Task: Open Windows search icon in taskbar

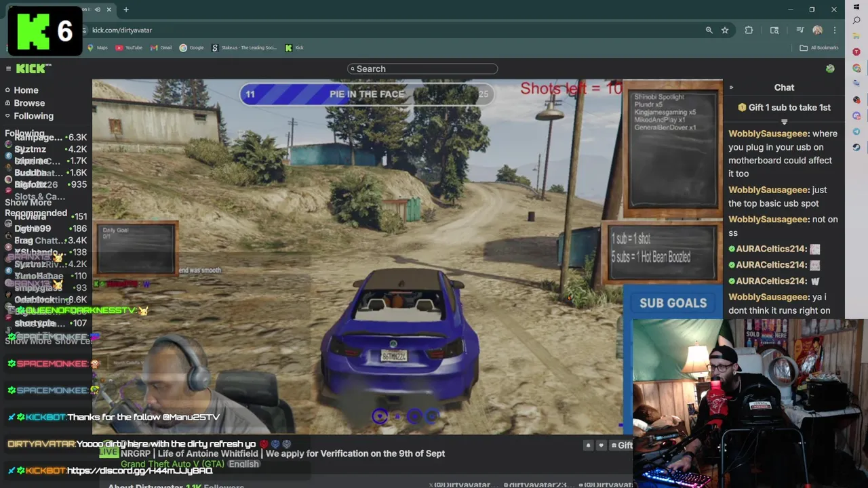Action: tap(856, 21)
